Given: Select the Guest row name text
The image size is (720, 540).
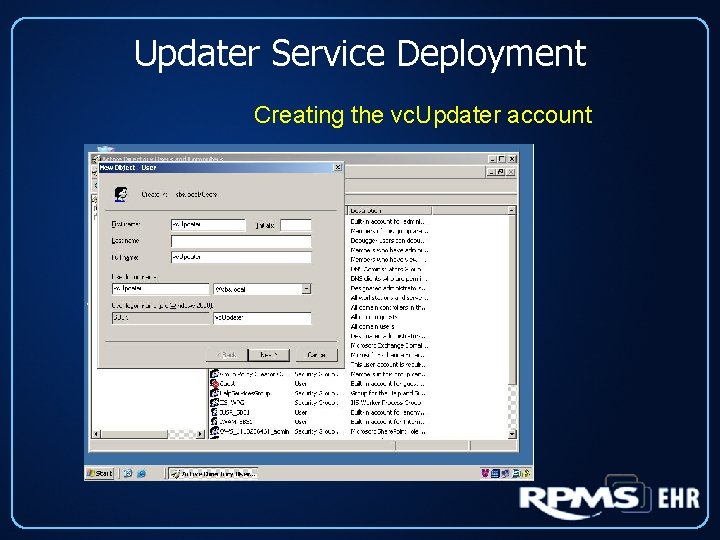Looking at the screenshot, I should [227, 383].
